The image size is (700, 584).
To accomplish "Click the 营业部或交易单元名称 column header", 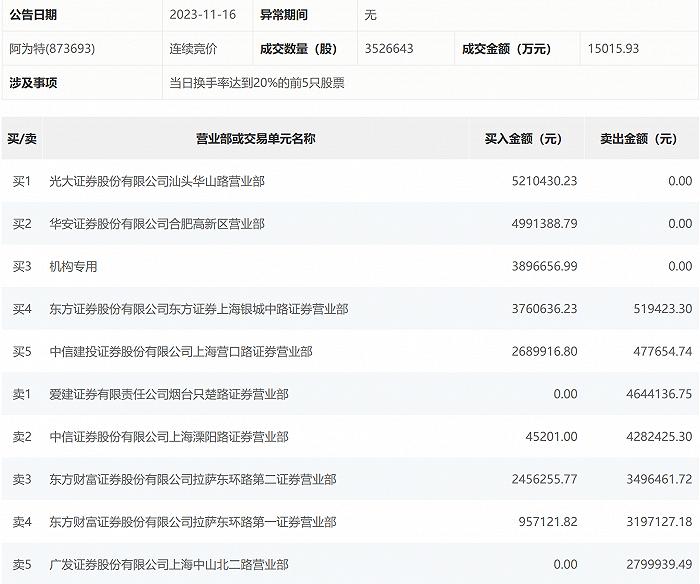I will 256,138.
